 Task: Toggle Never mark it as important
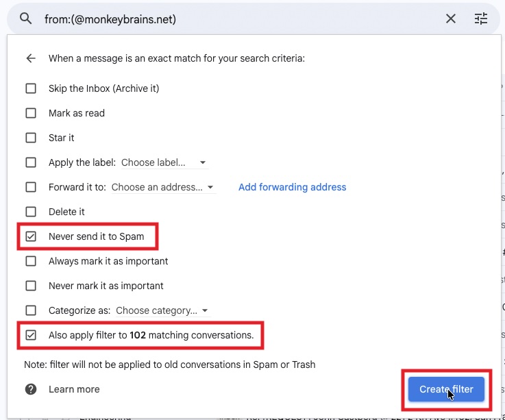pos(31,286)
